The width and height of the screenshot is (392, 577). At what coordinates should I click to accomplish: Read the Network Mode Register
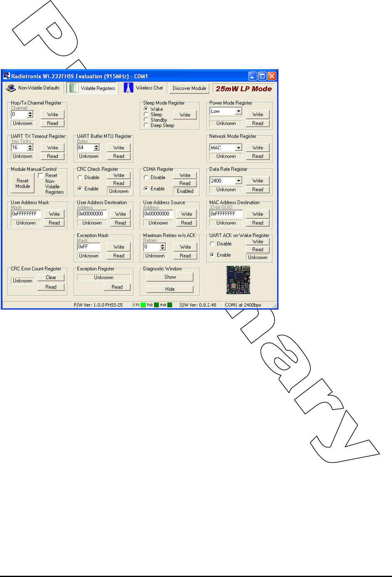pyautogui.click(x=258, y=156)
